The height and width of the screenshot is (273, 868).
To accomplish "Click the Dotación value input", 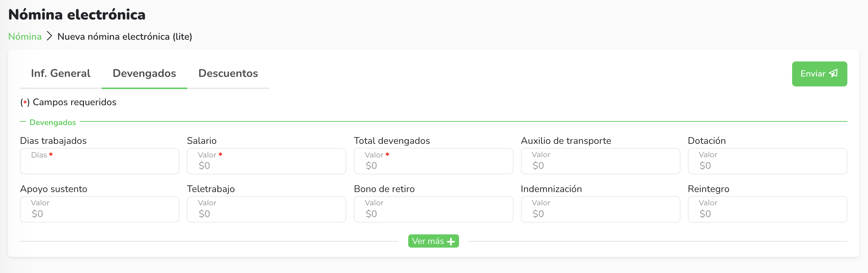I will [x=767, y=162].
